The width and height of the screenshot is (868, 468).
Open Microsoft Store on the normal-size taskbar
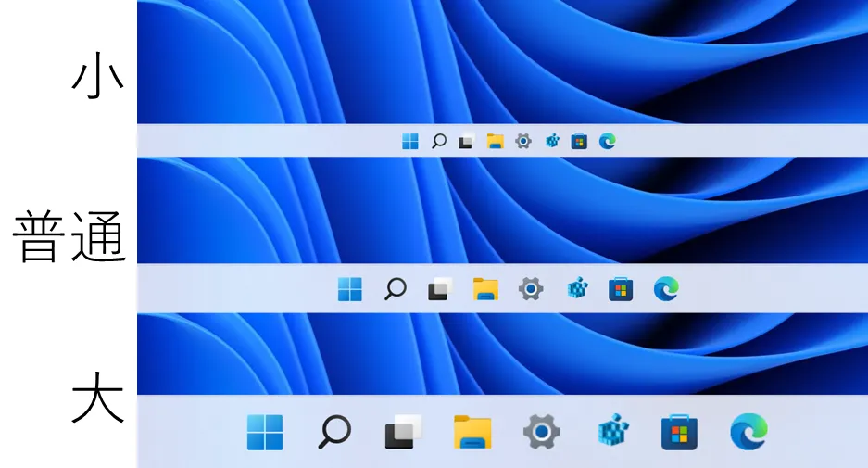(x=621, y=289)
